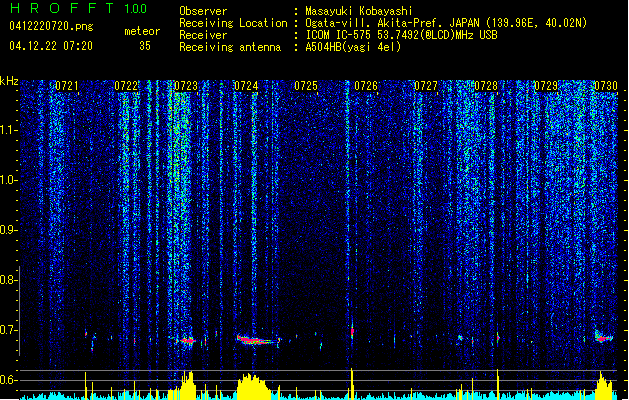Viewport: 629px width, 400px height.
Task: Click the 'Observer' field label
Action: (x=203, y=11)
